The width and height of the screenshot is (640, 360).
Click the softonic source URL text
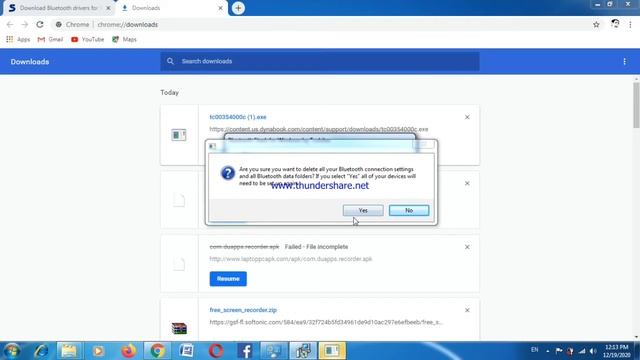click(326, 322)
